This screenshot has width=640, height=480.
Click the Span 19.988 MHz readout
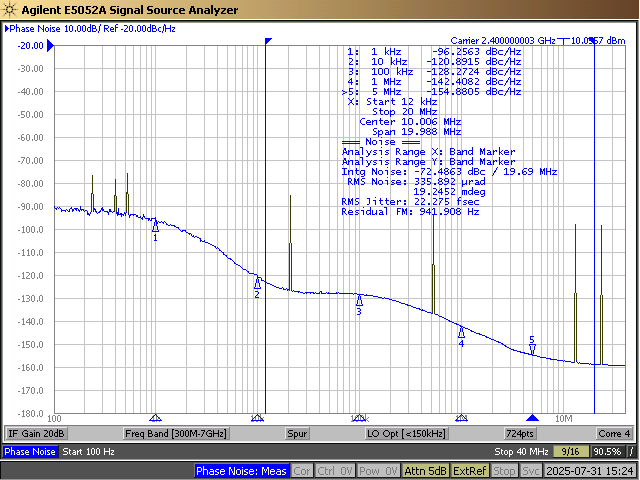(x=417, y=132)
